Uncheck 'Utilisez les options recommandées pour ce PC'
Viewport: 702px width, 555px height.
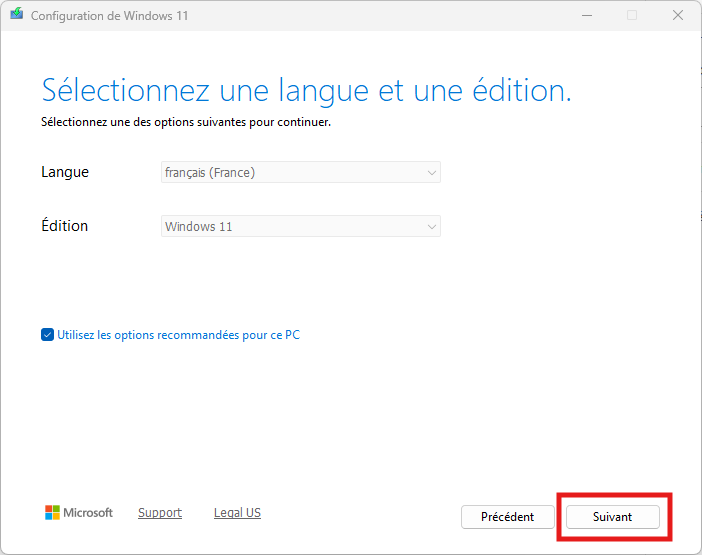pyautogui.click(x=47, y=335)
